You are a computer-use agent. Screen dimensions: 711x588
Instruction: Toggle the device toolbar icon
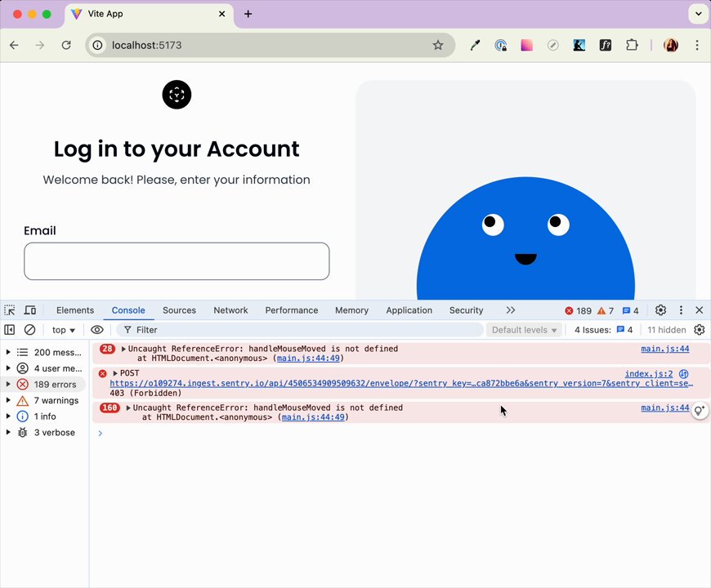pyautogui.click(x=30, y=310)
